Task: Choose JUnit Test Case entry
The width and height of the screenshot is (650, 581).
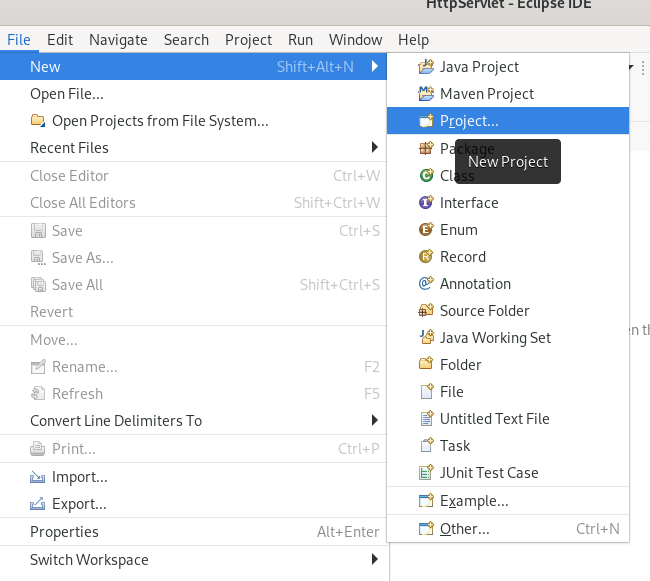Action: click(508, 472)
